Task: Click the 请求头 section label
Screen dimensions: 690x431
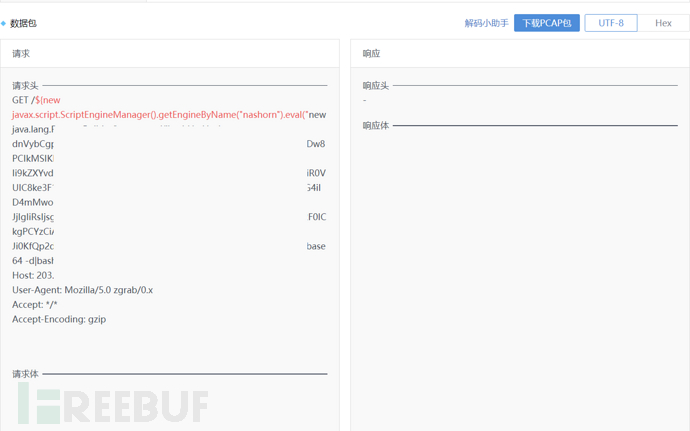Action: 25,86
